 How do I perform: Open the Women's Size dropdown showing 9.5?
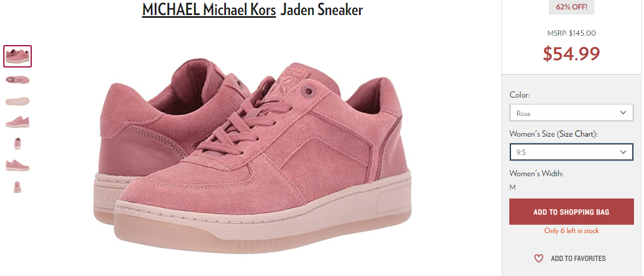(x=571, y=152)
